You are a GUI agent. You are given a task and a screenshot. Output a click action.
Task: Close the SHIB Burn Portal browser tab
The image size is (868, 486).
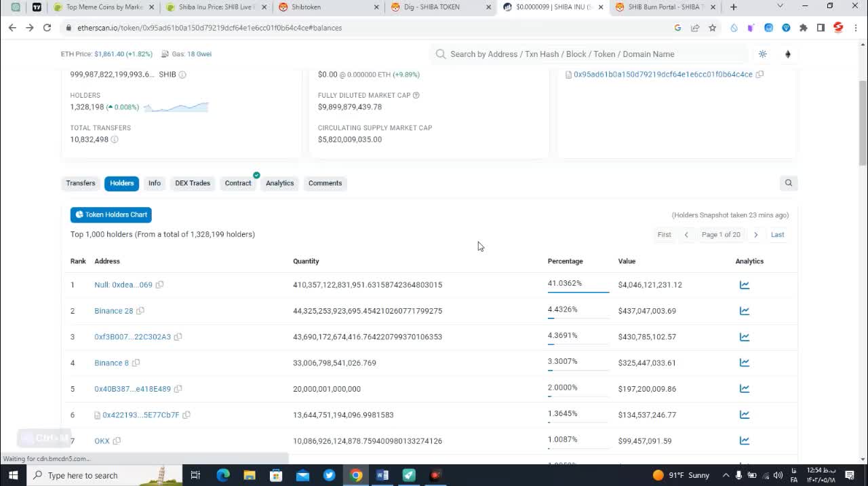click(713, 7)
